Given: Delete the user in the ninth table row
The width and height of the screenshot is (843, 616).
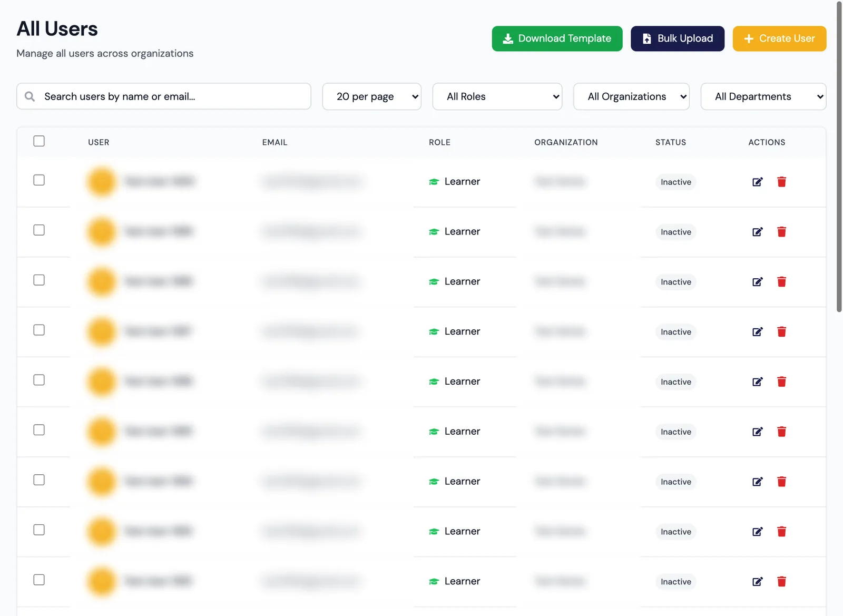Looking at the screenshot, I should pos(781,582).
